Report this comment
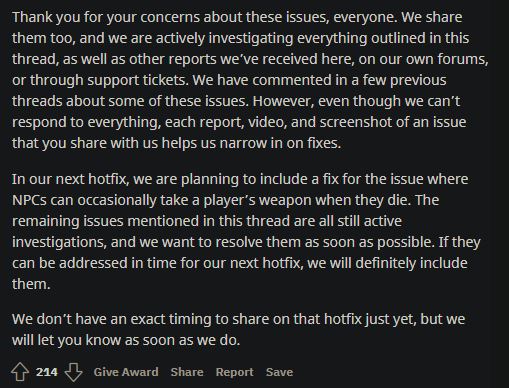Image resolution: width=509 pixels, height=388 pixels. (235, 372)
